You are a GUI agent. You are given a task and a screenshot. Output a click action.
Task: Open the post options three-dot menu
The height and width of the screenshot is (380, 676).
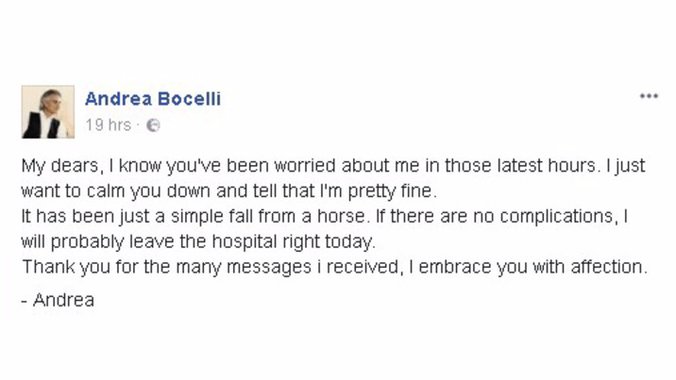648,96
